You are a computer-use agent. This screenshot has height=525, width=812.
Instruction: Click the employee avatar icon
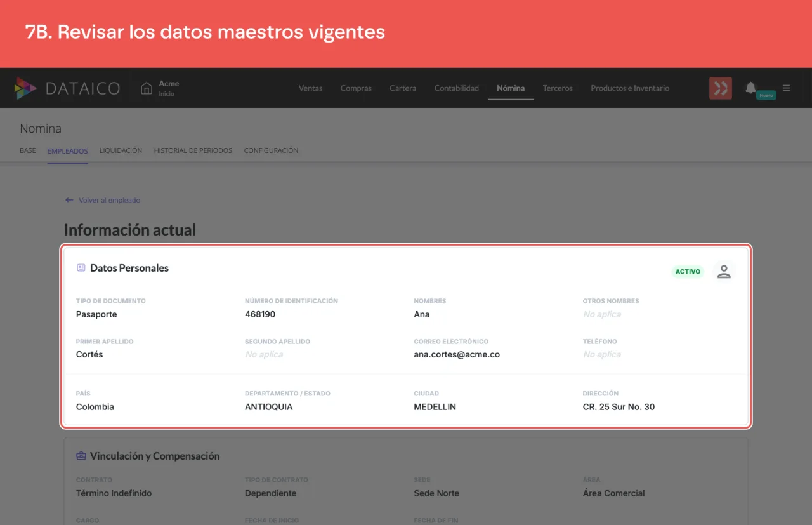click(724, 271)
